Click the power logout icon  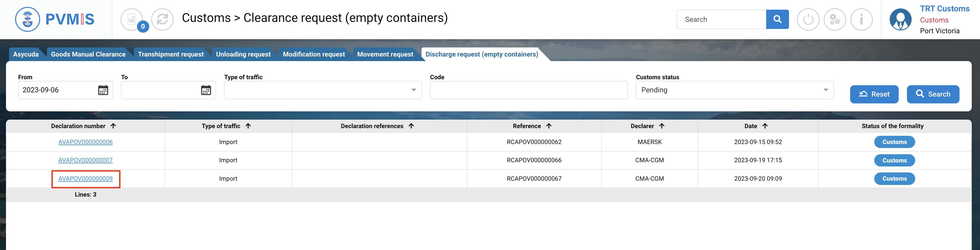tap(808, 19)
